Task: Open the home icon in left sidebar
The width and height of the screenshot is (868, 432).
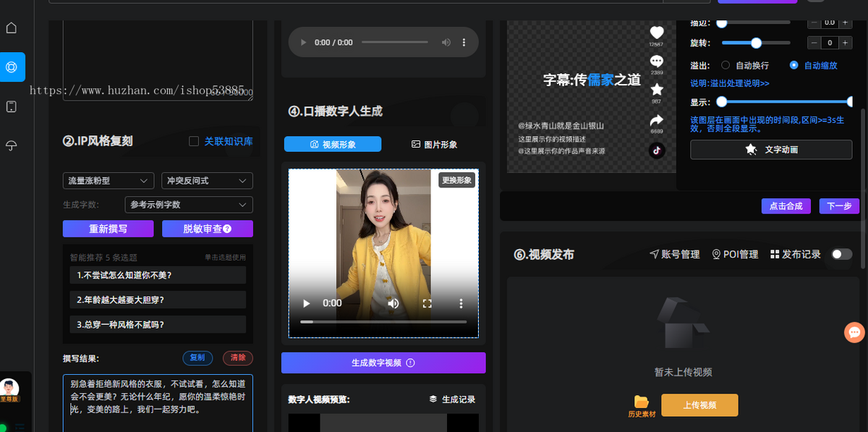Action: click(11, 28)
